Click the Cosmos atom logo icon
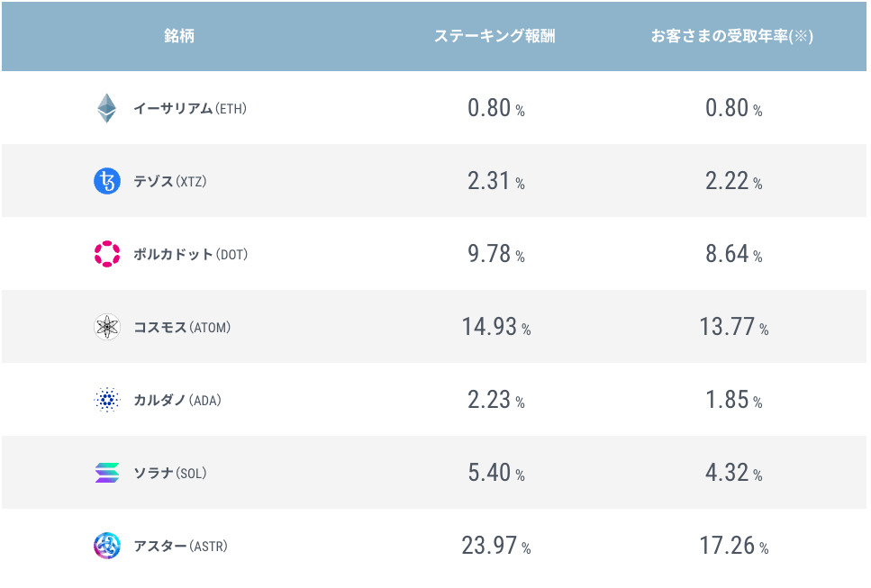 point(107,327)
